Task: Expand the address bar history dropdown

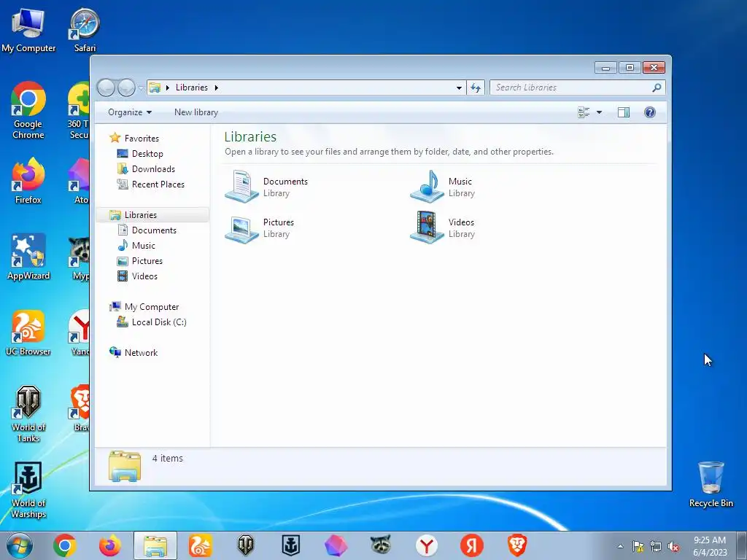Action: (459, 87)
